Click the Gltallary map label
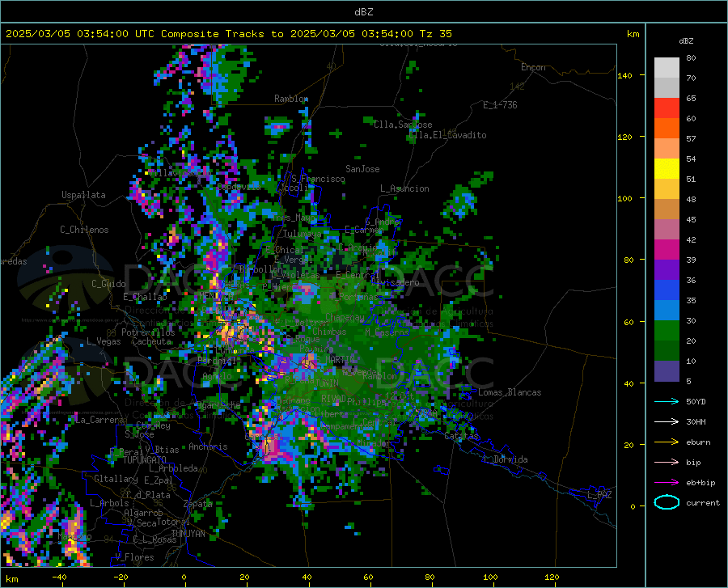The height and width of the screenshot is (588, 728). (116, 479)
